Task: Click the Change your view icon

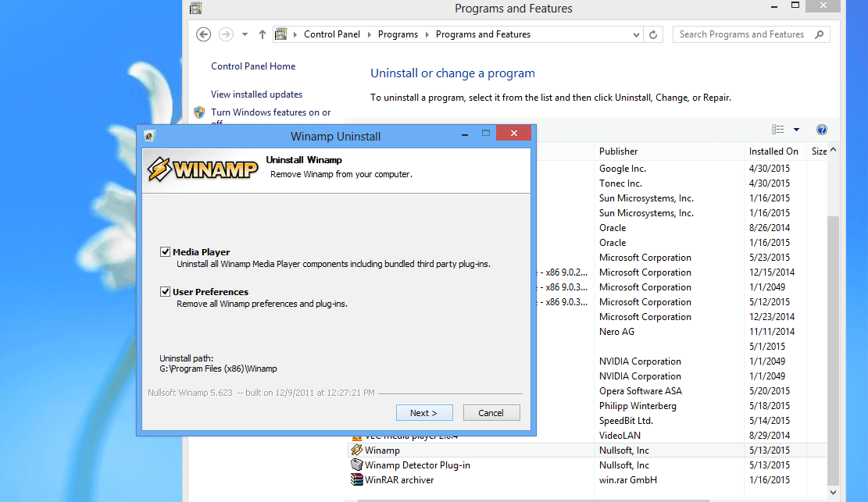Action: (777, 129)
